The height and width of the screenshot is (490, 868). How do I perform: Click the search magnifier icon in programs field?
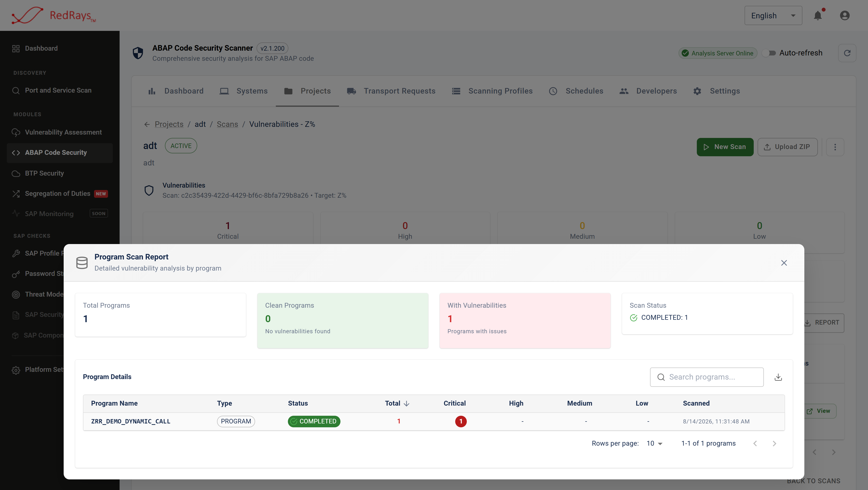pos(661,377)
